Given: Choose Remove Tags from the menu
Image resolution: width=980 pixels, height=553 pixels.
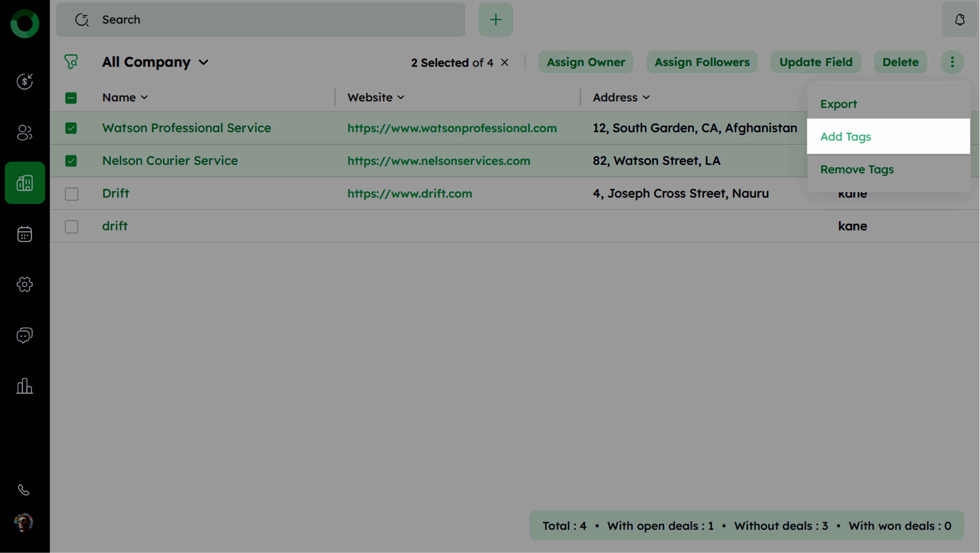Looking at the screenshot, I should [857, 169].
